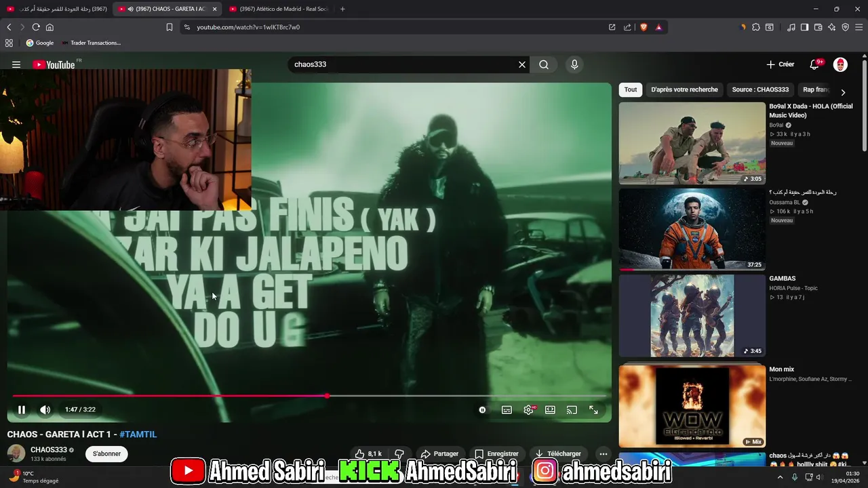Image resolution: width=868 pixels, height=488 pixels.
Task: Toggle subtitles captions button
Action: tap(507, 409)
